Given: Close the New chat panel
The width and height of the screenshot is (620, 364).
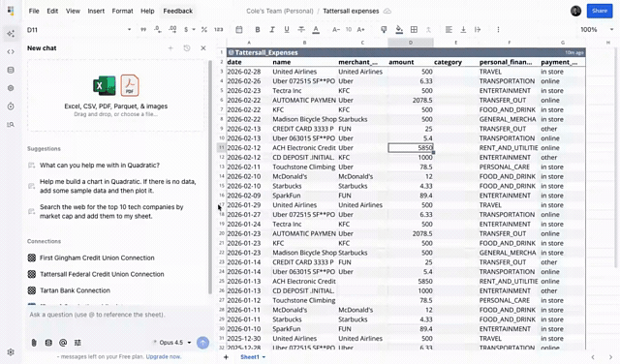Looking at the screenshot, I should pos(203,48).
